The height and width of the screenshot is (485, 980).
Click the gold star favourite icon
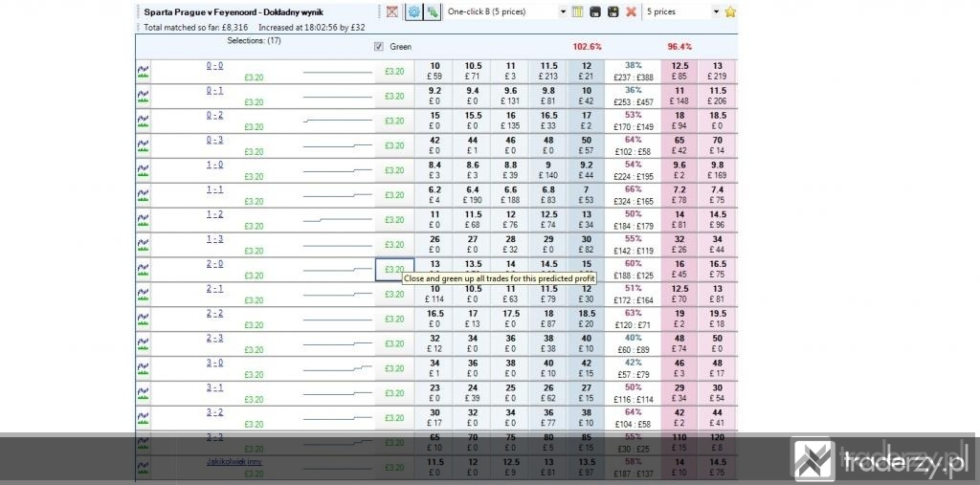(x=730, y=11)
